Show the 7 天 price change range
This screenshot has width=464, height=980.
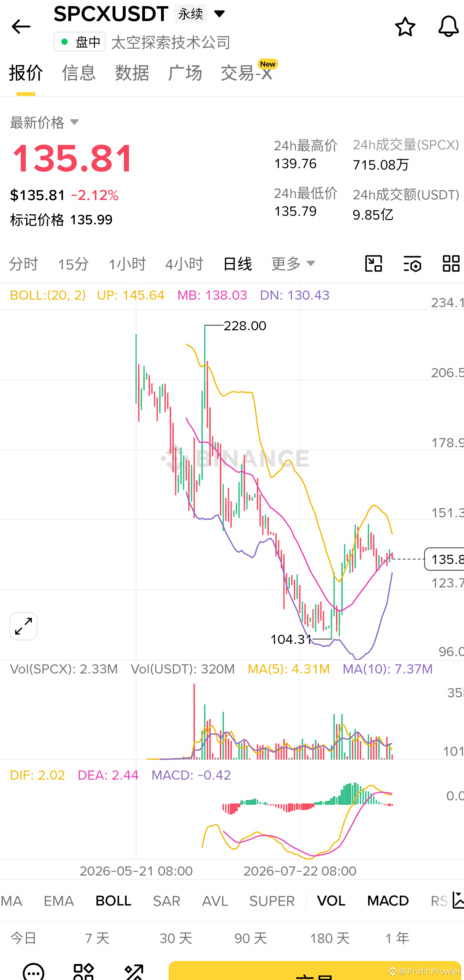pos(97,938)
